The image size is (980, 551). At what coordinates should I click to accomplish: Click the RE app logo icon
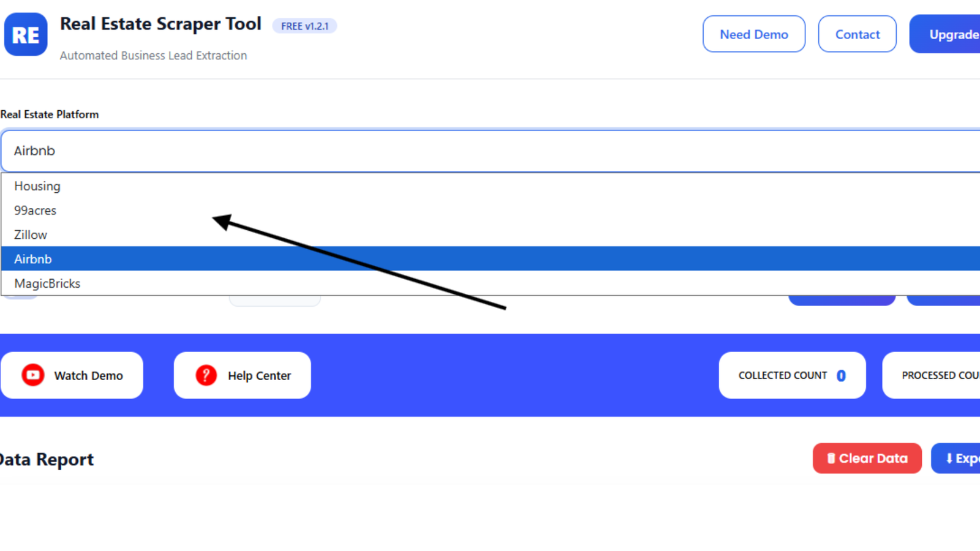(26, 34)
